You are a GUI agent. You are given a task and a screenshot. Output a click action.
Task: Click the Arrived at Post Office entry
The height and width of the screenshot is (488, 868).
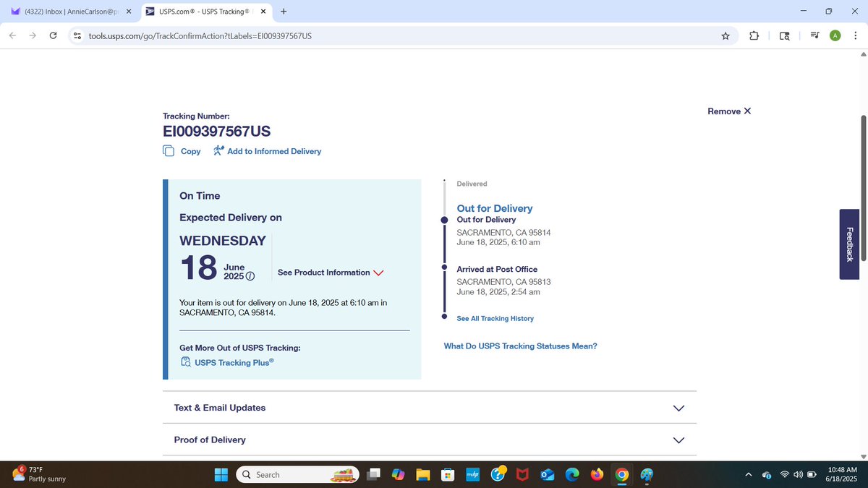pos(497,269)
